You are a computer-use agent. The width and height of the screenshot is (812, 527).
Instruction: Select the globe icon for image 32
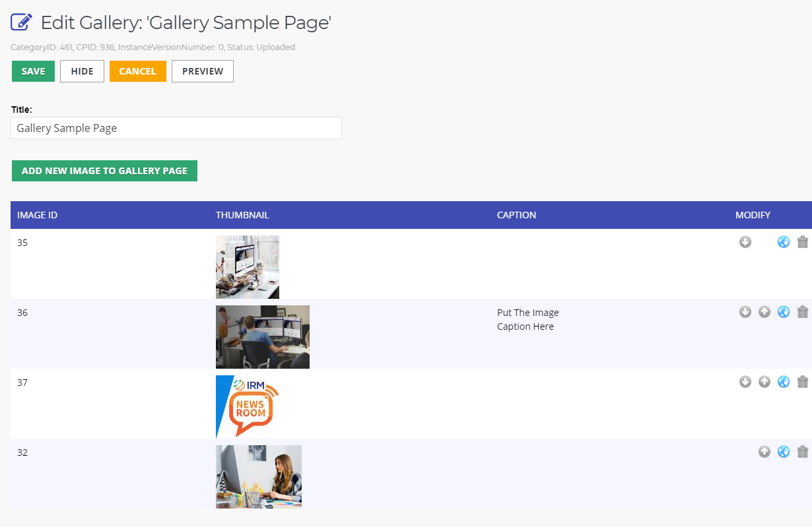(x=784, y=452)
